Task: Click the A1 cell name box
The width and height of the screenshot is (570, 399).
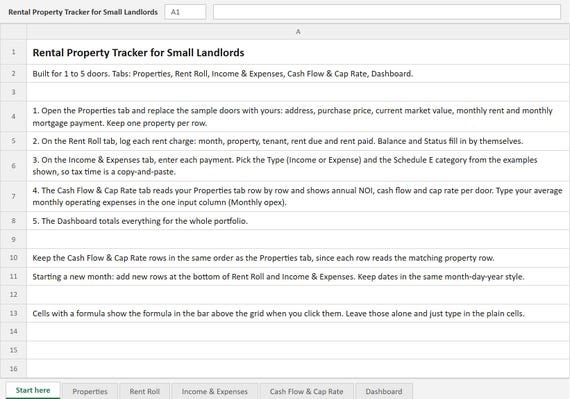Action: click(185, 12)
